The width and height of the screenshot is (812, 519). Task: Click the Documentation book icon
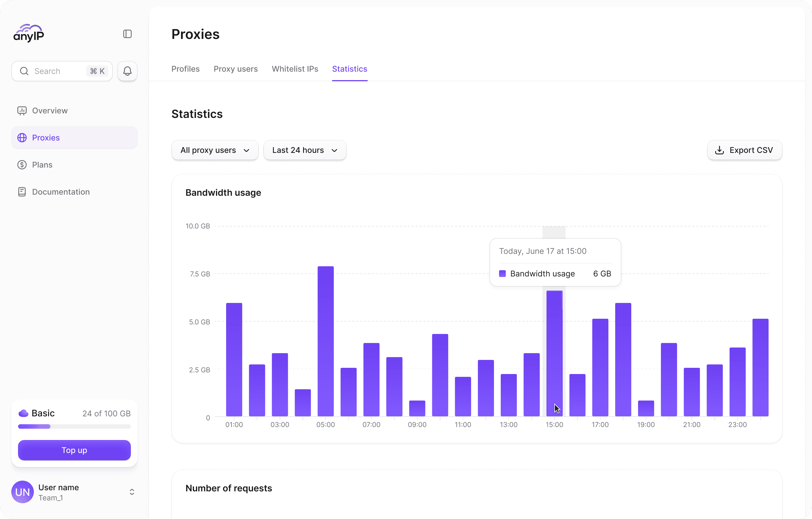click(x=22, y=192)
